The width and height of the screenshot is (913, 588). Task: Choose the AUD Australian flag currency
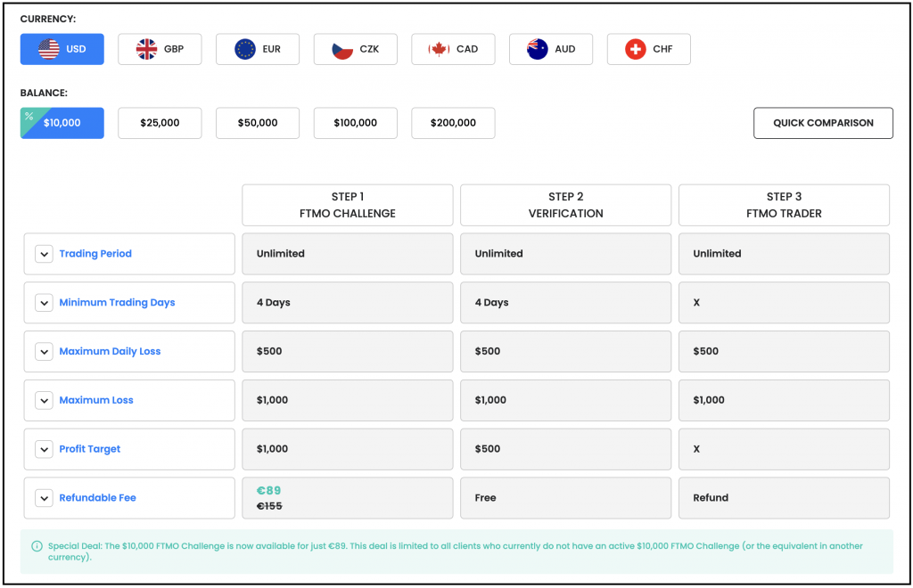pos(551,49)
